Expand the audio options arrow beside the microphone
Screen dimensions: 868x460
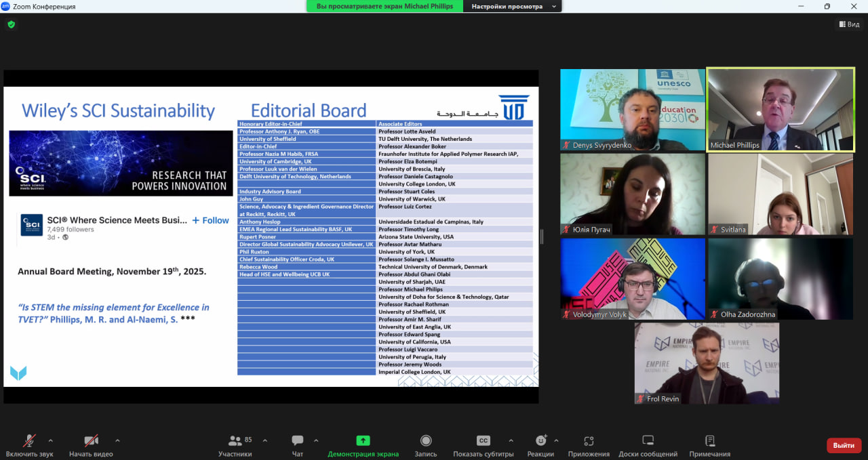point(50,440)
